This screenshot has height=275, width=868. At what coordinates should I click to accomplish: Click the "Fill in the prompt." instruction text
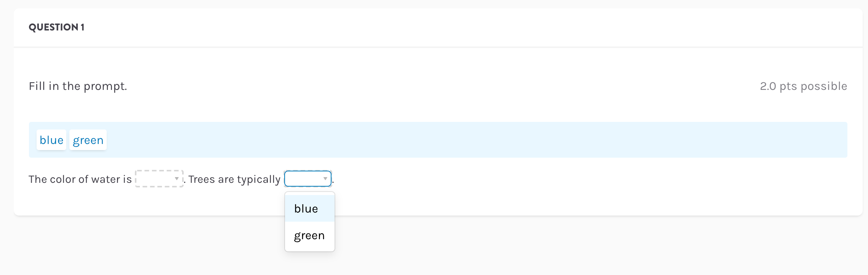tap(78, 86)
